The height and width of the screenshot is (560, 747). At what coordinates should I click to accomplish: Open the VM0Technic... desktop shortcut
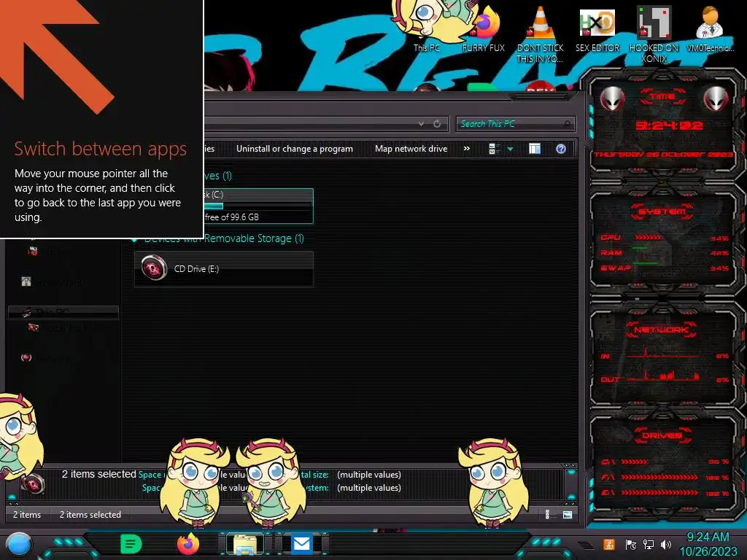point(710,29)
